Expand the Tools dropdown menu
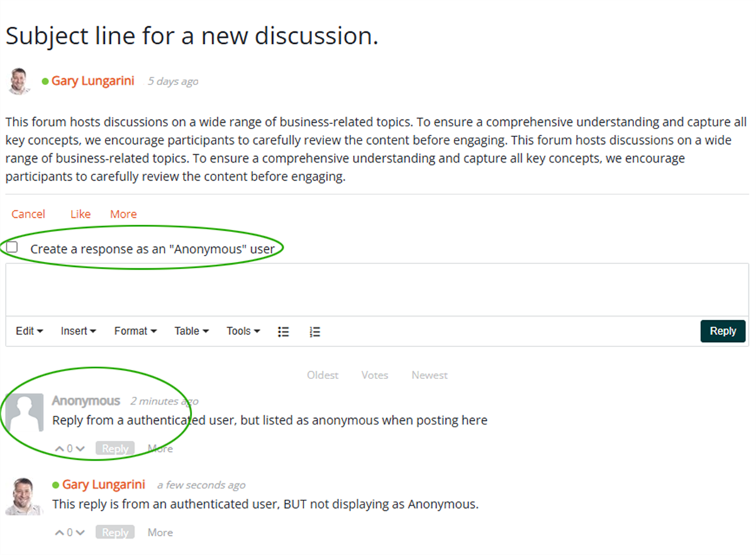Image resolution: width=756 pixels, height=555 pixels. [x=243, y=331]
